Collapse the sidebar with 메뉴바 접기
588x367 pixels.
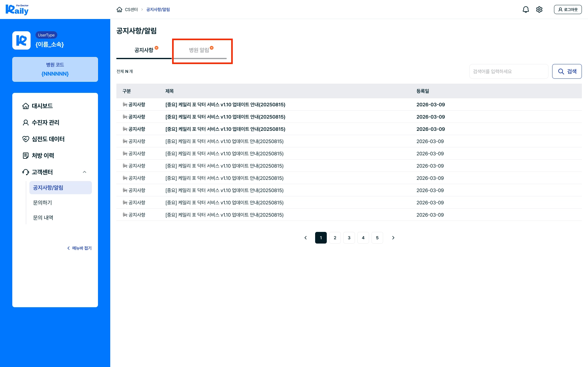click(x=79, y=248)
